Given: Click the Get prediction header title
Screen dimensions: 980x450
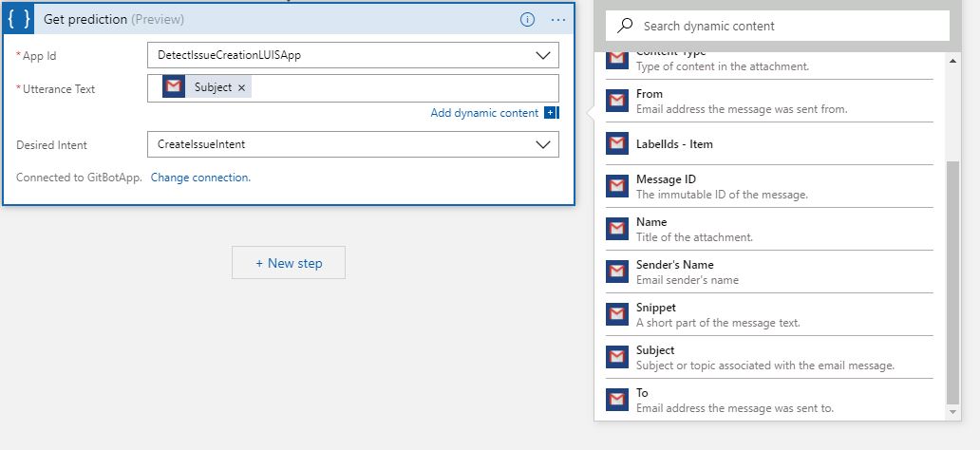Looking at the screenshot, I should coord(114,19).
